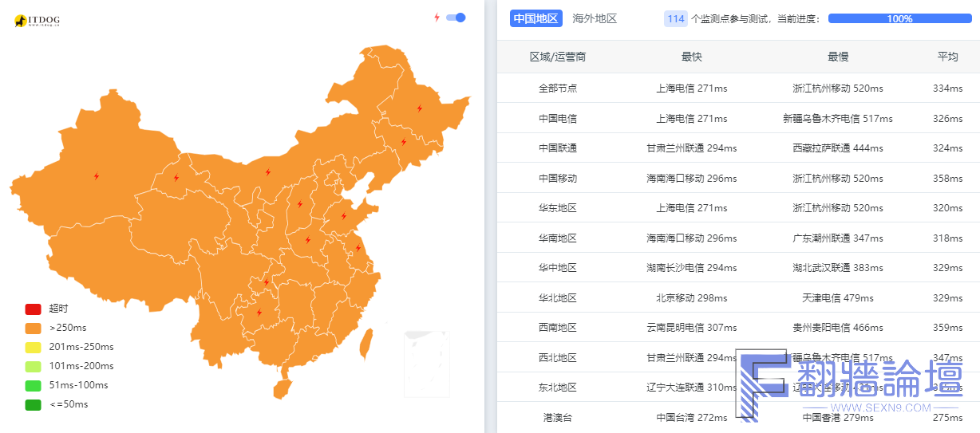980x433 pixels.
Task: Click the Inner Mongolia lightning marker
Action: coord(267,171)
